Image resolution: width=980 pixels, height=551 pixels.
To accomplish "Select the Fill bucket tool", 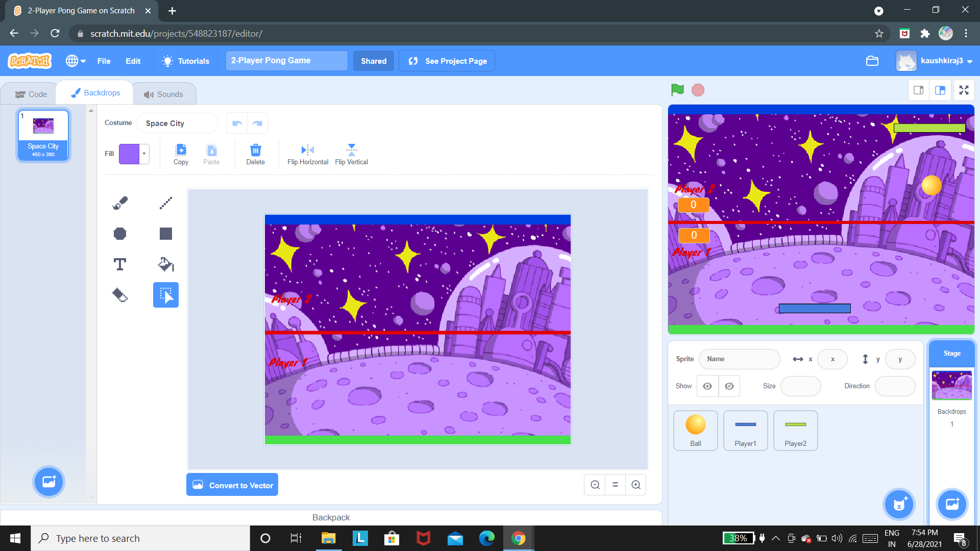I will (x=166, y=264).
